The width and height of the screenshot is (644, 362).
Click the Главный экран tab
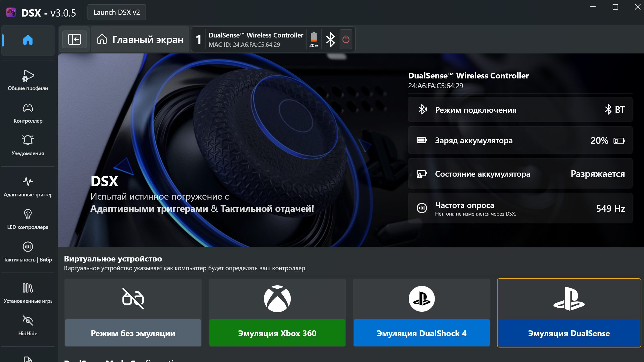pos(140,39)
